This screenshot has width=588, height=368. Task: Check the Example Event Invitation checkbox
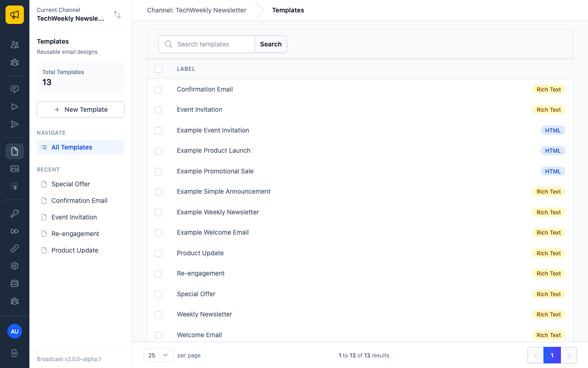click(x=158, y=131)
